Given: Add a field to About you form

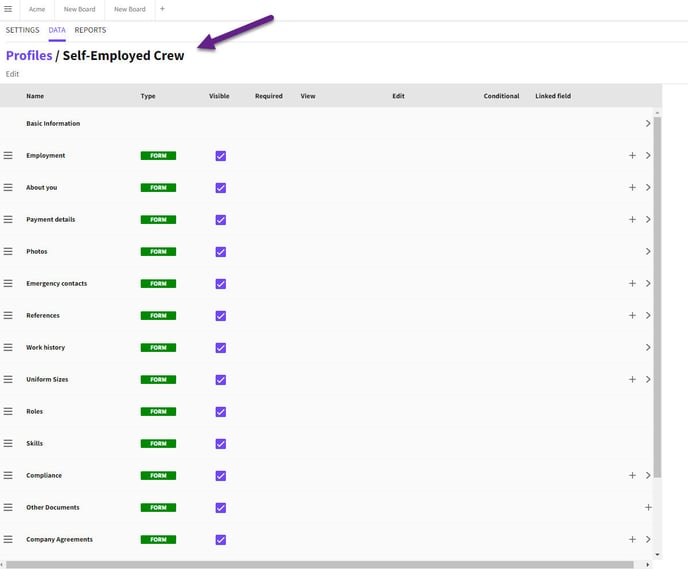Looking at the screenshot, I should tap(632, 187).
